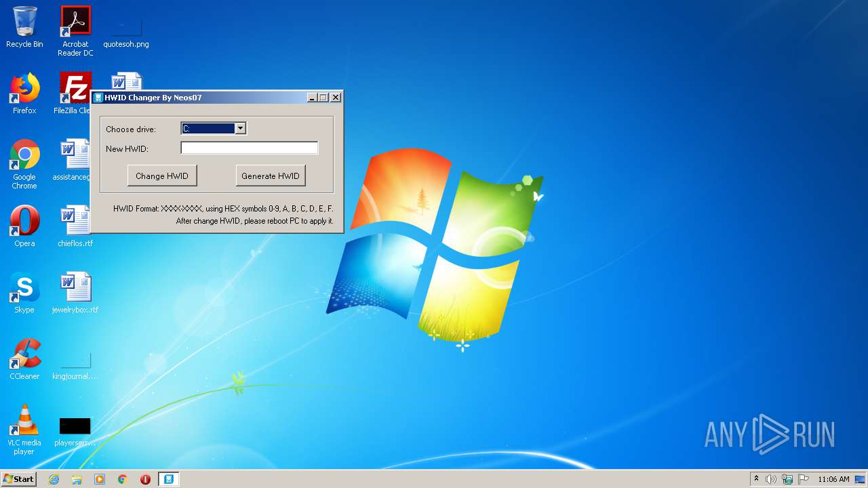Open Windows Explorer from taskbar
Viewport: 868px width, 488px height.
(77, 479)
